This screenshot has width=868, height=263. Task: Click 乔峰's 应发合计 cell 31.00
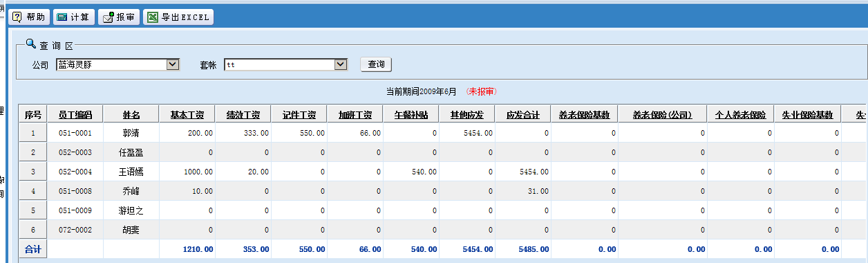tap(523, 190)
